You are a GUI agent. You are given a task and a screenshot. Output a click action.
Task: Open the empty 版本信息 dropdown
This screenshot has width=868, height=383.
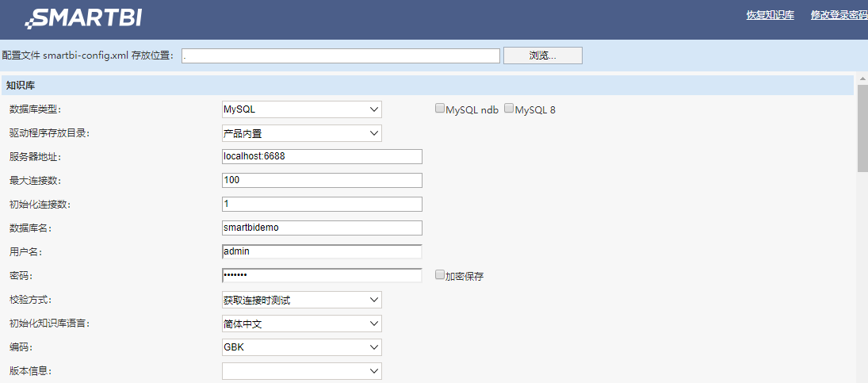tap(302, 371)
